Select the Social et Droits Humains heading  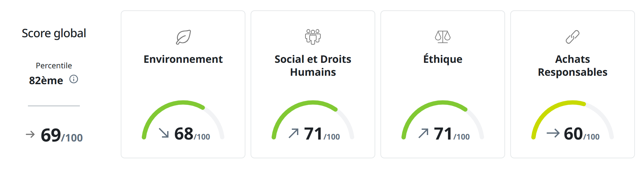[x=313, y=66]
